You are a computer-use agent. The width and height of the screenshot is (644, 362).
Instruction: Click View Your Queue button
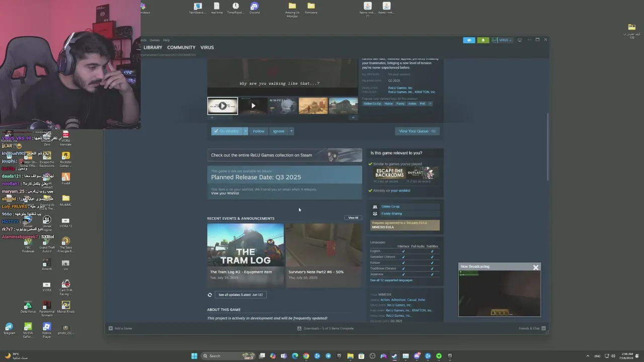(417, 131)
